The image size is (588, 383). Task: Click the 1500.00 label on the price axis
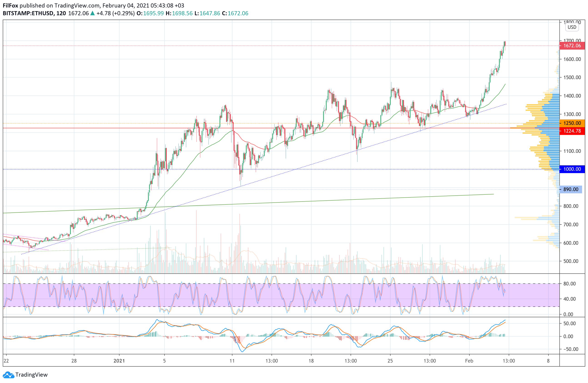(572, 77)
